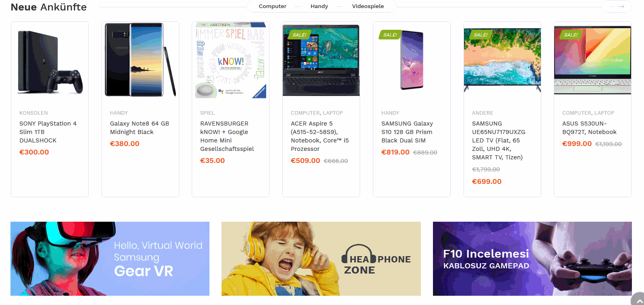
Task: Open the SONY PlayStation 4 Slim product image
Action: click(50, 60)
